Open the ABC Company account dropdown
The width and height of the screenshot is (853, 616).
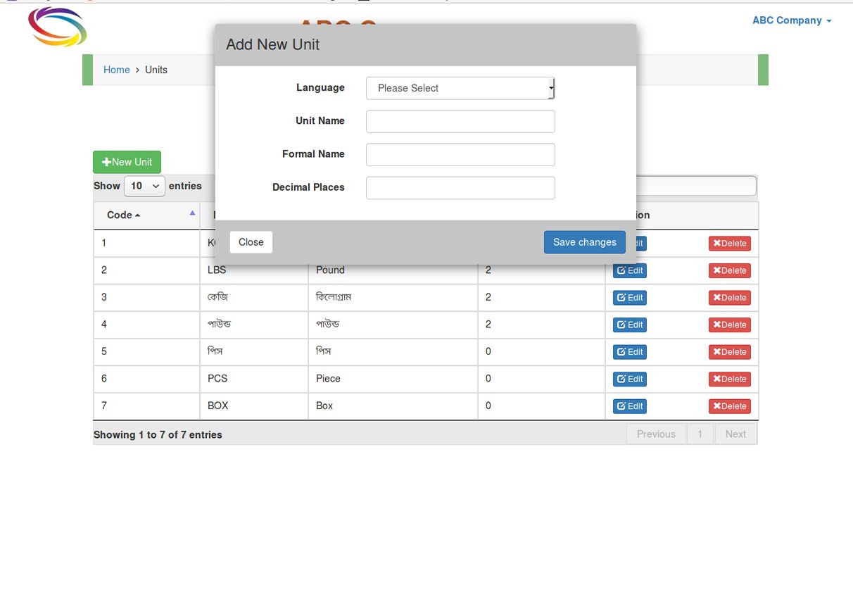792,20
